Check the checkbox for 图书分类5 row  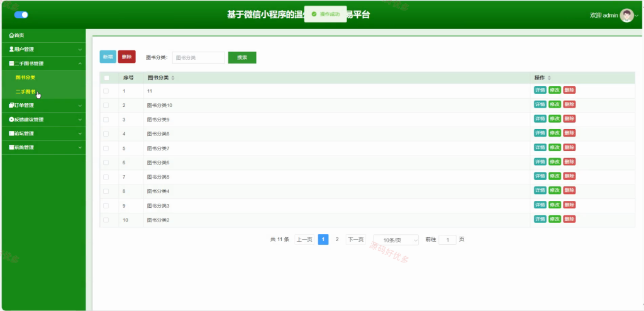click(x=106, y=177)
